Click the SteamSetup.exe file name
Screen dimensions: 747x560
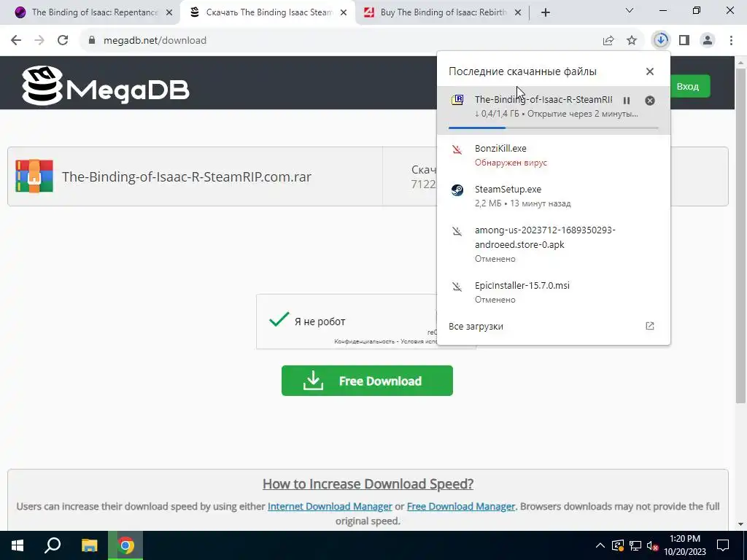[x=508, y=190]
